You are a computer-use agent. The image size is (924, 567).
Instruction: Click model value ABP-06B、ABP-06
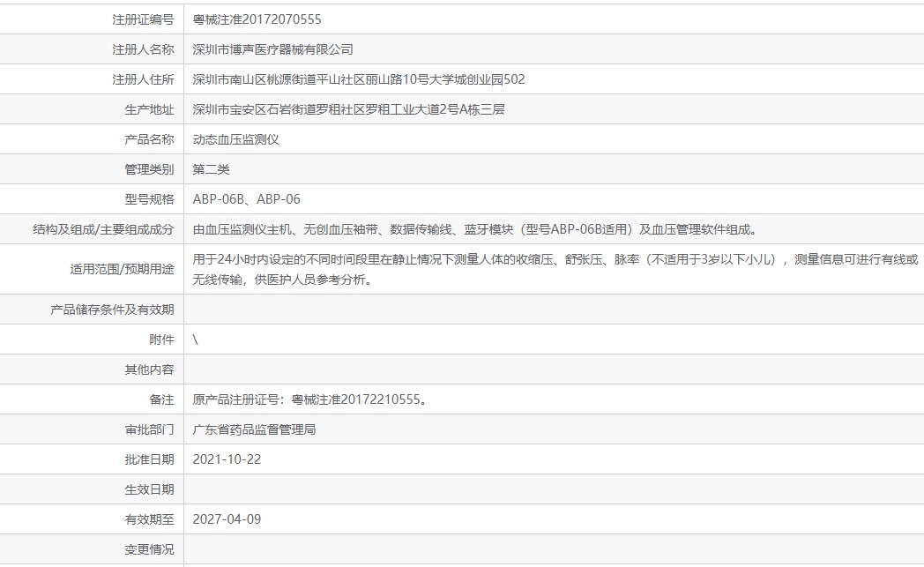[x=246, y=200]
